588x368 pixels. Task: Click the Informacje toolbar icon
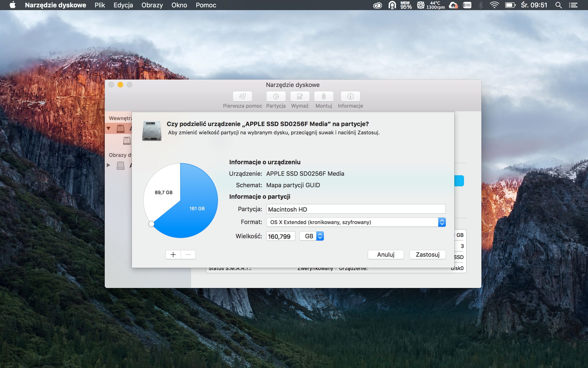pyautogui.click(x=350, y=97)
